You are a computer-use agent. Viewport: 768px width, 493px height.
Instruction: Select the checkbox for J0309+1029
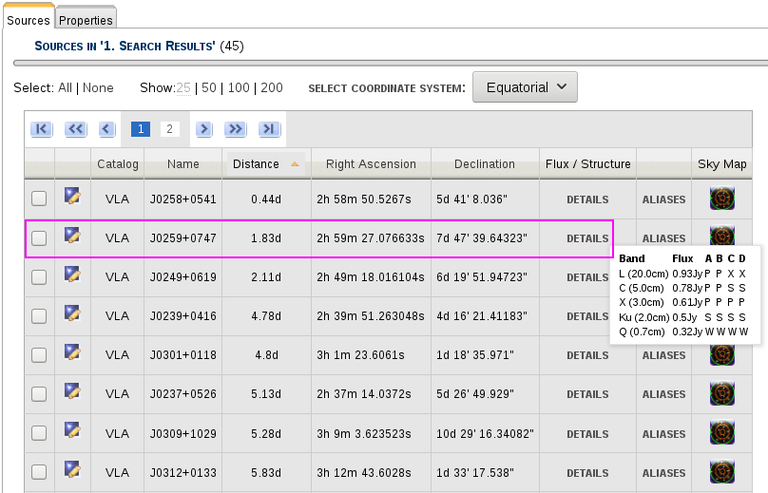coord(39,434)
